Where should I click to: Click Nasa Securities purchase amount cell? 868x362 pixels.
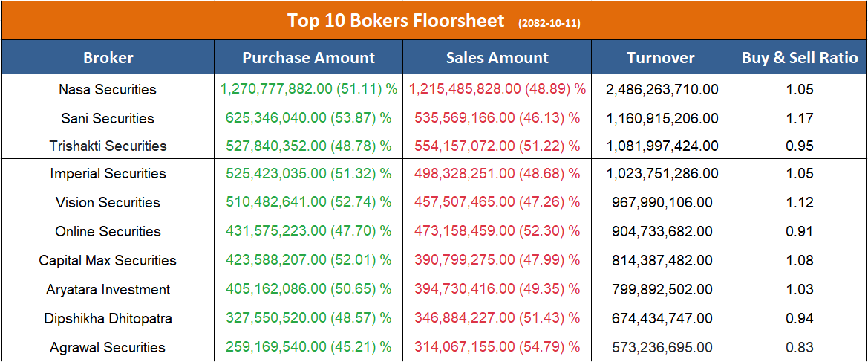point(309,89)
